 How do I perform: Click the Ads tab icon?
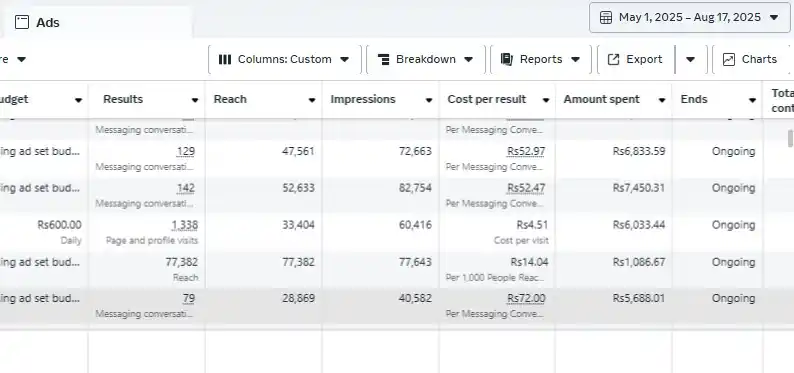[x=22, y=22]
